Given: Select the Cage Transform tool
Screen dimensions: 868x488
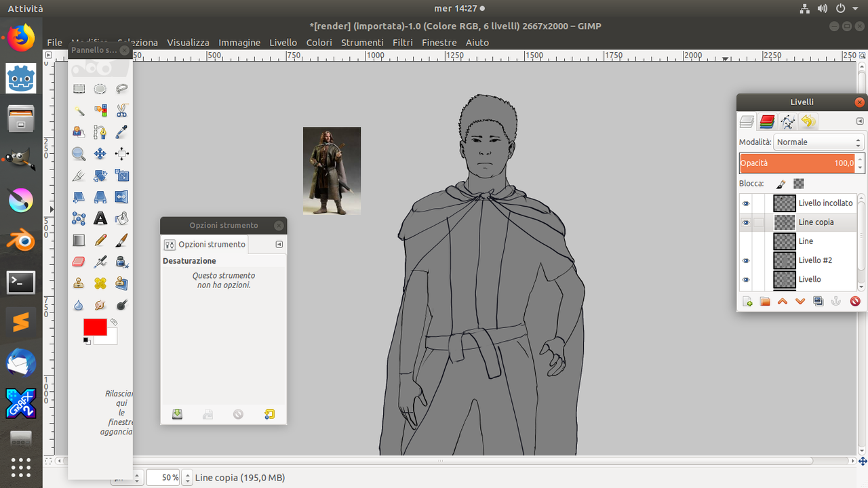Looking at the screenshot, I should pyautogui.click(x=79, y=219).
